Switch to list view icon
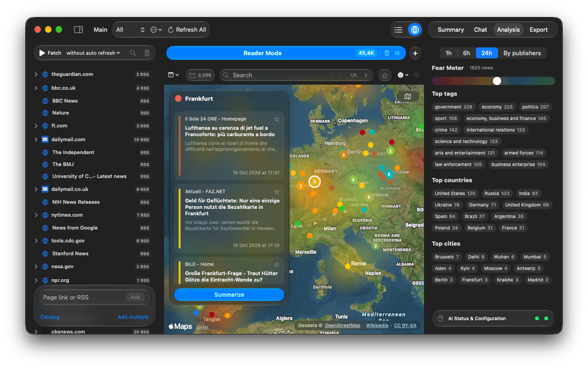The image size is (588, 368). pos(398,29)
